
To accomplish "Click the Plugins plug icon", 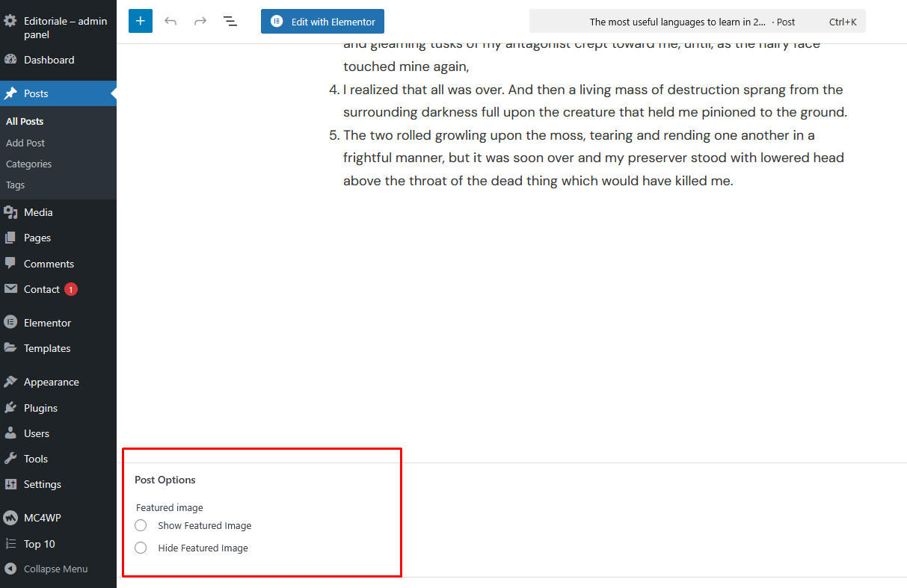I will [10, 408].
